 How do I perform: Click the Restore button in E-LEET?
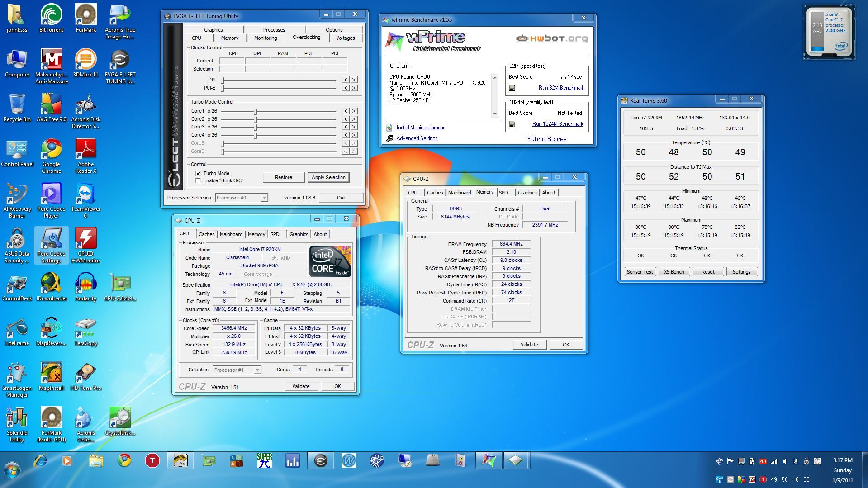point(284,177)
